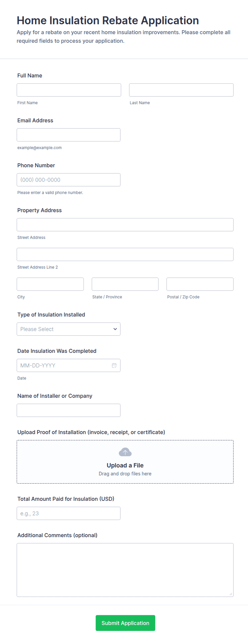Click the First Name input field
The height and width of the screenshot is (644, 248).
(x=69, y=90)
